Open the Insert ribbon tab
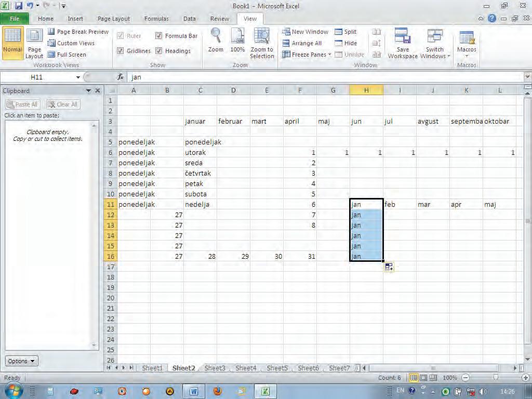 (75, 19)
